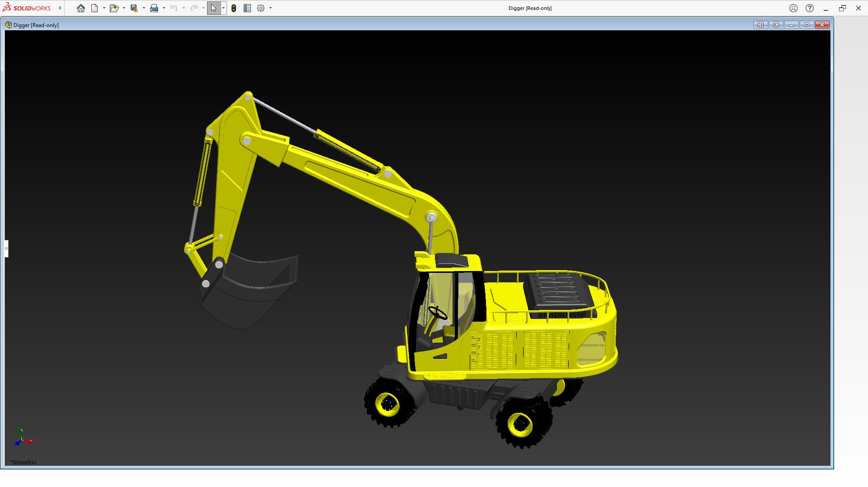Click the Rebuild traffic light icon
This screenshot has height=487, width=868.
(234, 8)
